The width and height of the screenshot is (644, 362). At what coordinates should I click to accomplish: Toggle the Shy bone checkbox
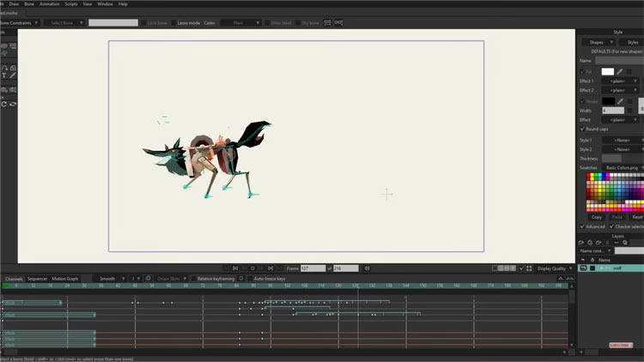298,23
